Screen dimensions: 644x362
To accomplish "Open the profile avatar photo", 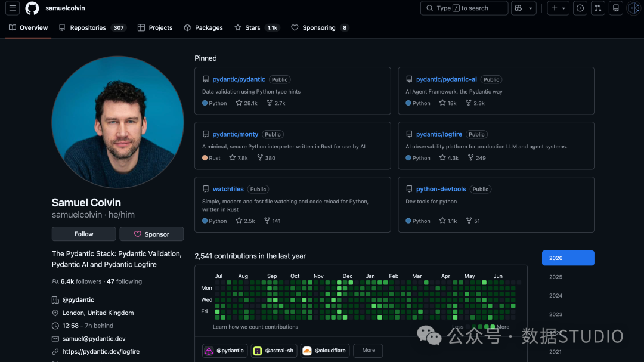I will 117,122.
